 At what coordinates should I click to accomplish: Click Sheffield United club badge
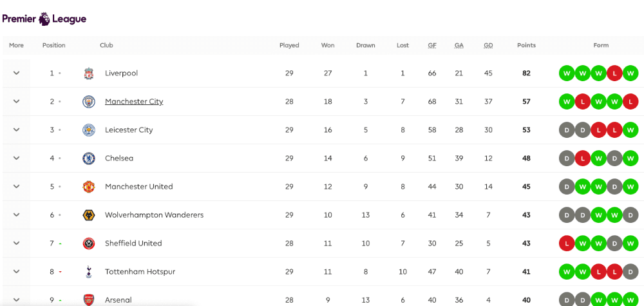pyautogui.click(x=89, y=243)
